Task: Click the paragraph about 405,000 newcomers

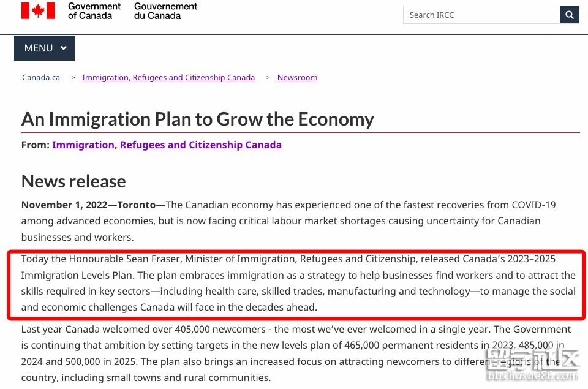Action: [245, 353]
